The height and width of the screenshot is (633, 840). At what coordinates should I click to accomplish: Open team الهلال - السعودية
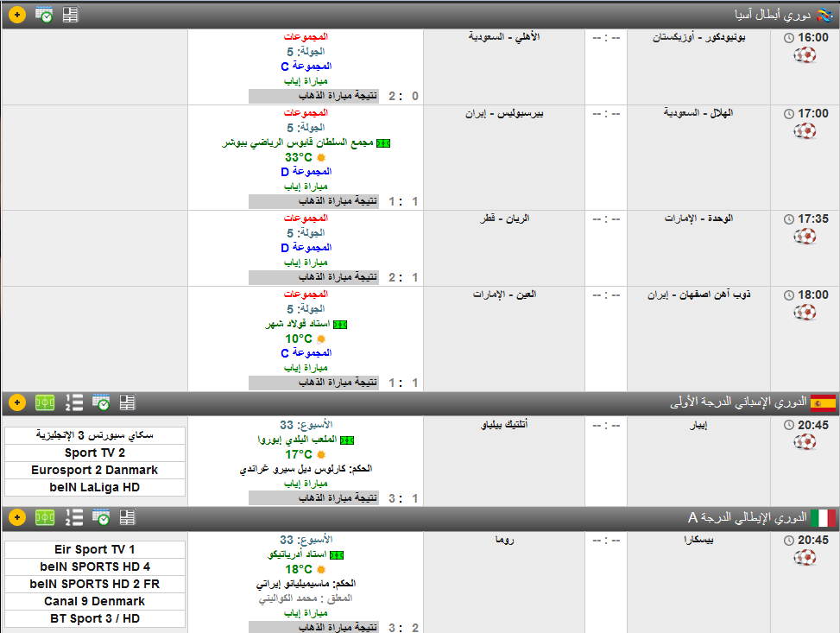pos(698,113)
